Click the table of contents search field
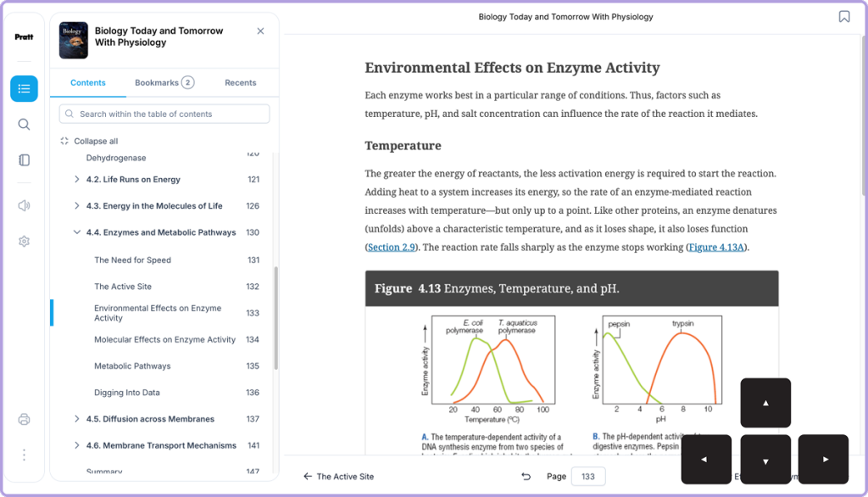This screenshot has height=497, width=868. coord(164,114)
